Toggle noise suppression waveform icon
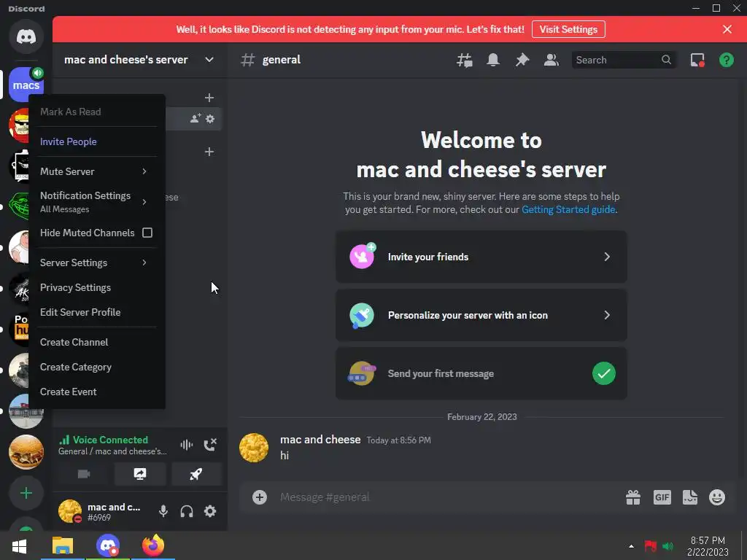 [x=186, y=445]
